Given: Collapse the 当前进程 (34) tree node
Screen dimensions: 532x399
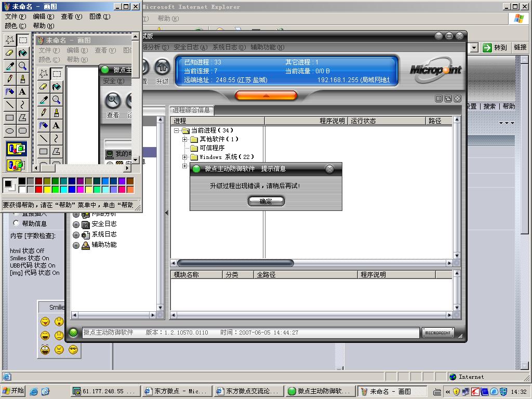Looking at the screenshot, I should coord(176,130).
